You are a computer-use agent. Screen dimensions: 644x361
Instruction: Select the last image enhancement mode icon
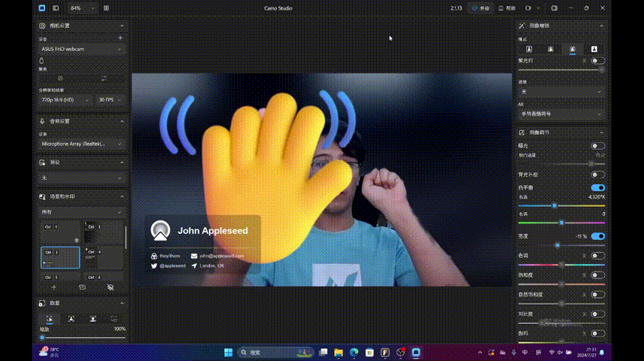point(594,50)
